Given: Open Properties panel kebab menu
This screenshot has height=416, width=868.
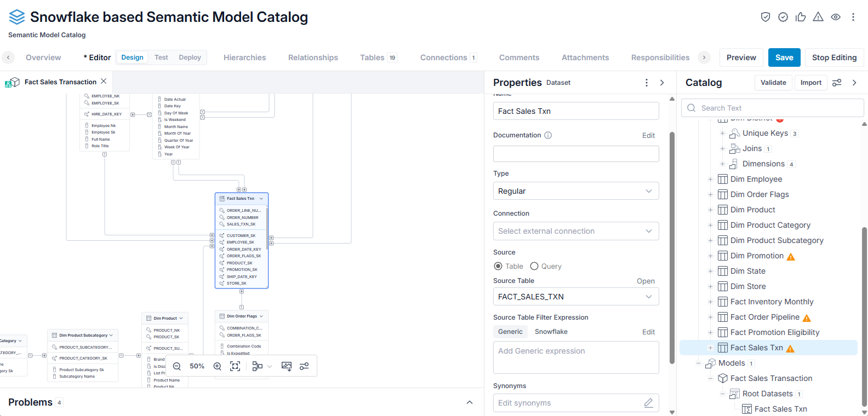Looking at the screenshot, I should tap(647, 83).
